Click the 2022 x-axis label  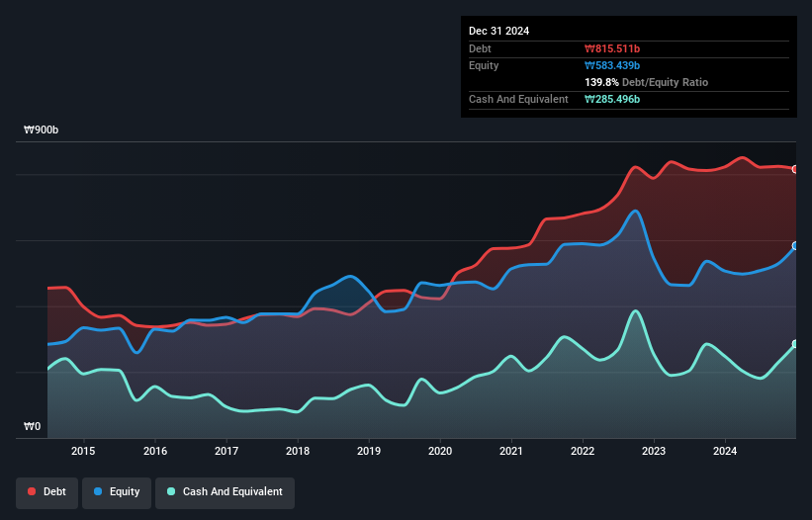tap(583, 451)
